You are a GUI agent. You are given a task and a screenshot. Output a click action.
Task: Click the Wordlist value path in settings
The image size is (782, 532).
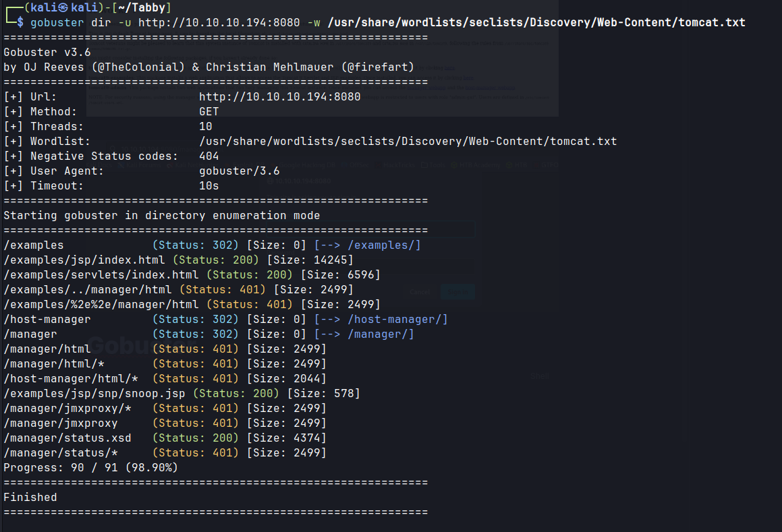coord(408,142)
